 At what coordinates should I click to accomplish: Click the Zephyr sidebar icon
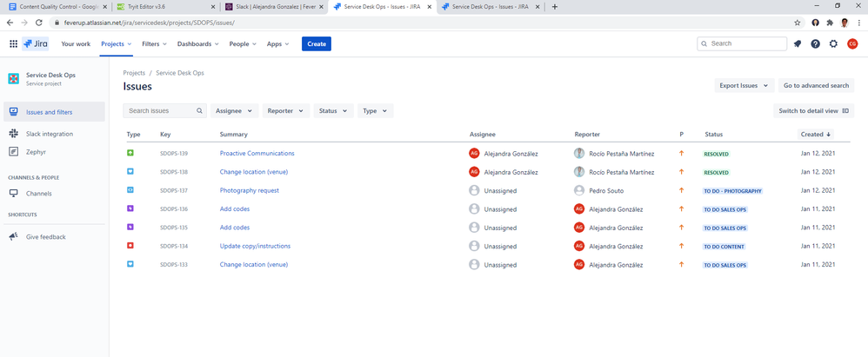tap(13, 151)
